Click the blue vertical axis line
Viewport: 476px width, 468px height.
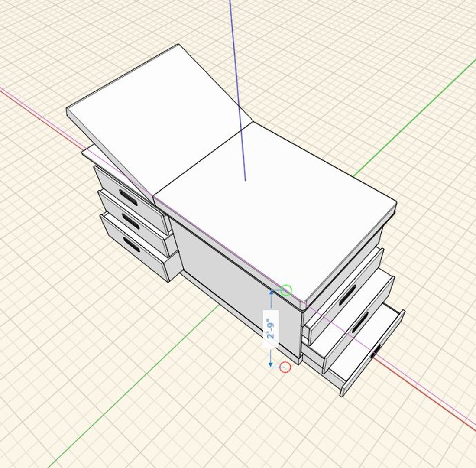pos(238,91)
